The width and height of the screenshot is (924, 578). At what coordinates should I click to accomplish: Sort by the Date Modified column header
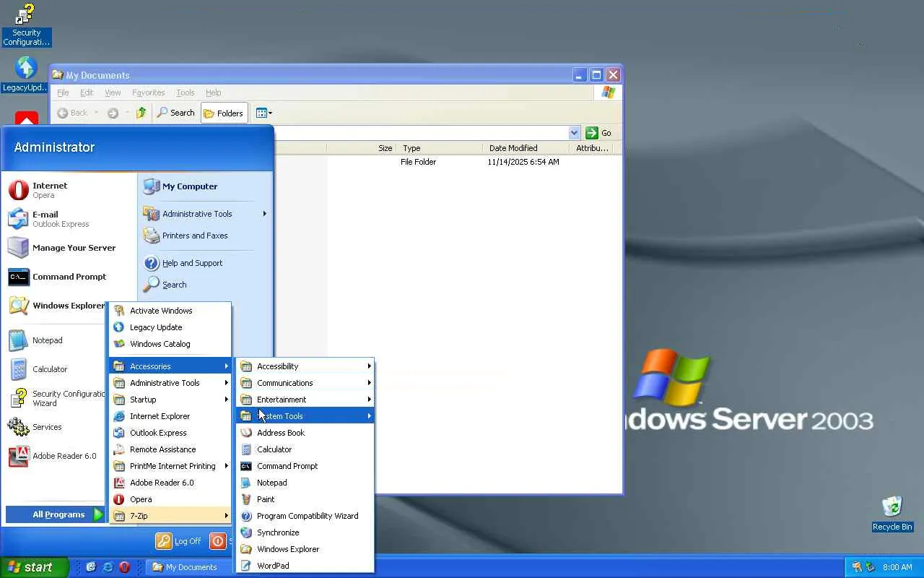527,148
